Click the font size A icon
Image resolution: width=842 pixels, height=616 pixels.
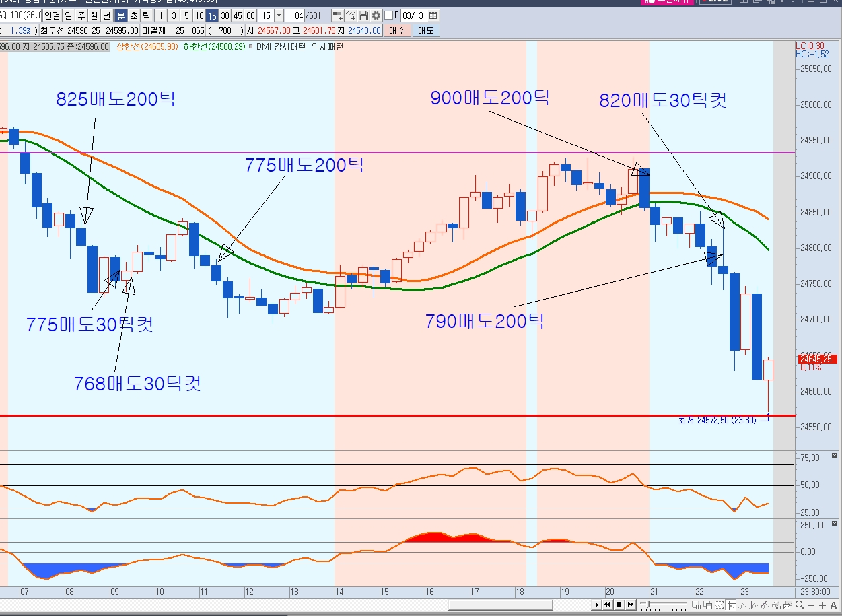tap(834, 605)
